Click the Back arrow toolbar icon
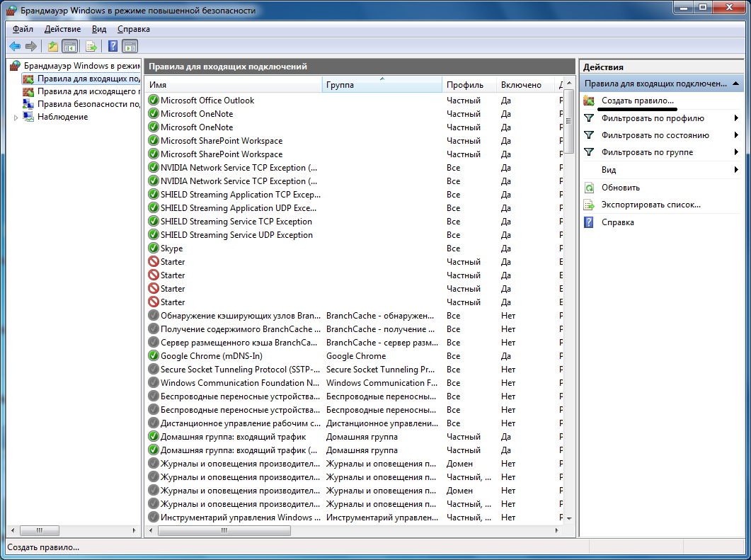 tap(15, 47)
